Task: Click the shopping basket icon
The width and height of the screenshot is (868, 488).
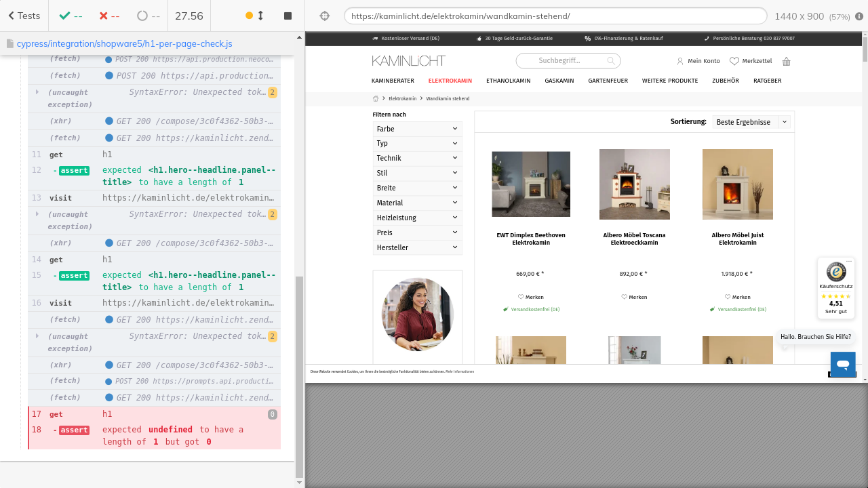Action: (x=786, y=61)
